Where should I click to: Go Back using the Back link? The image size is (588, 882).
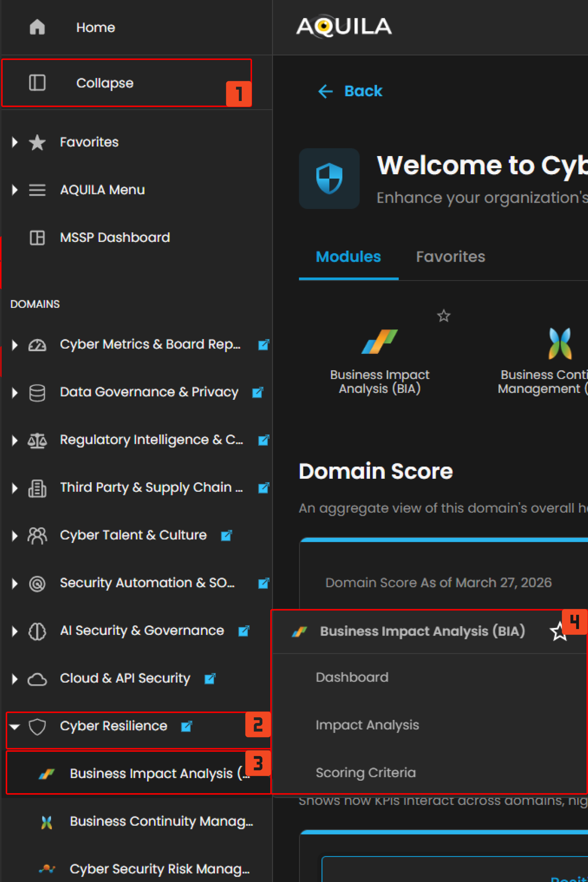[350, 91]
